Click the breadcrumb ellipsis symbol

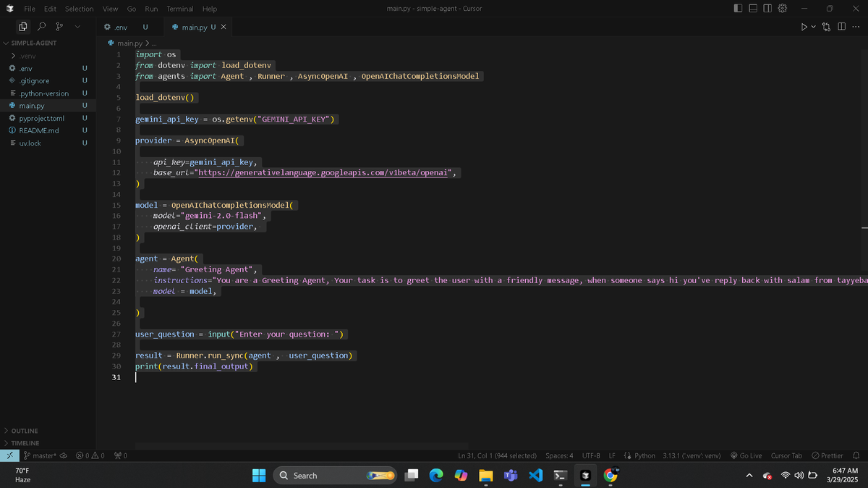(154, 44)
